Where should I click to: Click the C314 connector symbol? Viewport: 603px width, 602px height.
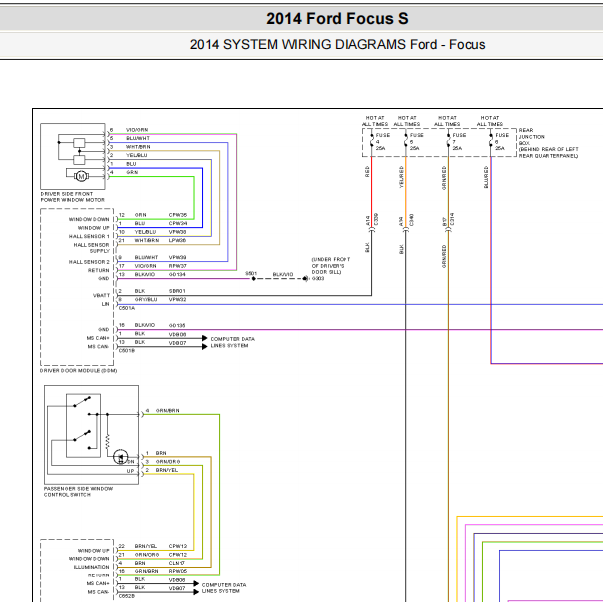(x=448, y=229)
